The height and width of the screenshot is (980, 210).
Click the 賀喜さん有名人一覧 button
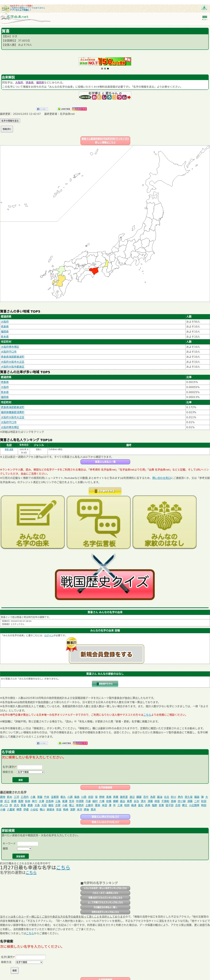pos(105,462)
